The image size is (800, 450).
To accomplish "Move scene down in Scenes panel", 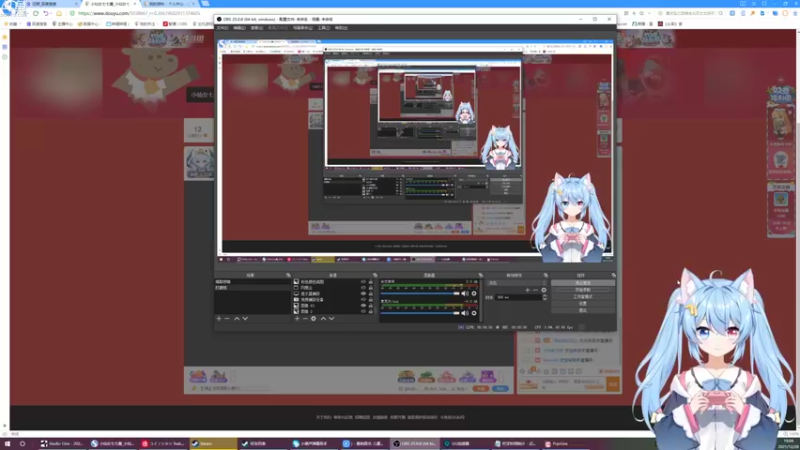I will [245, 318].
